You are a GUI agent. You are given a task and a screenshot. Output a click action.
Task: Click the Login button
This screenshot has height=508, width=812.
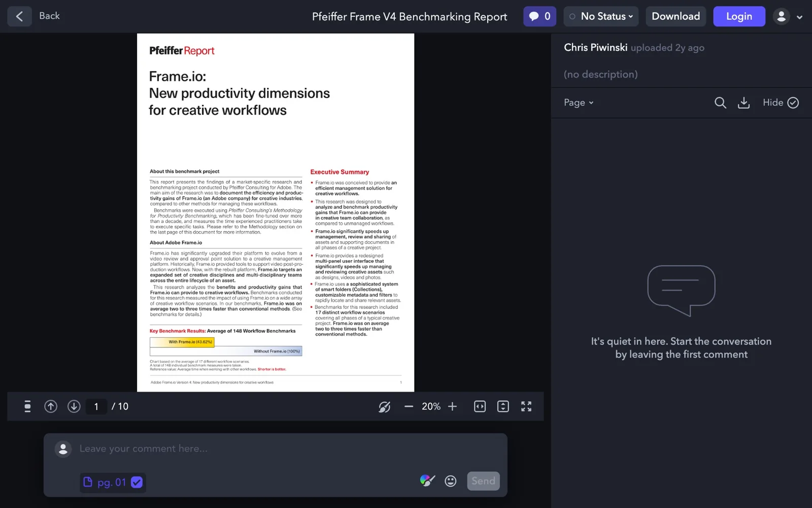[739, 16]
